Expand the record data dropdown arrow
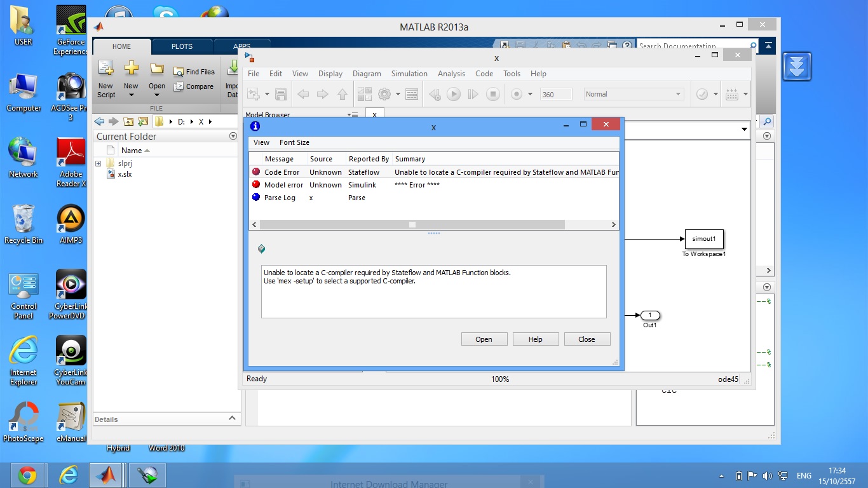868x488 pixels. (x=529, y=94)
